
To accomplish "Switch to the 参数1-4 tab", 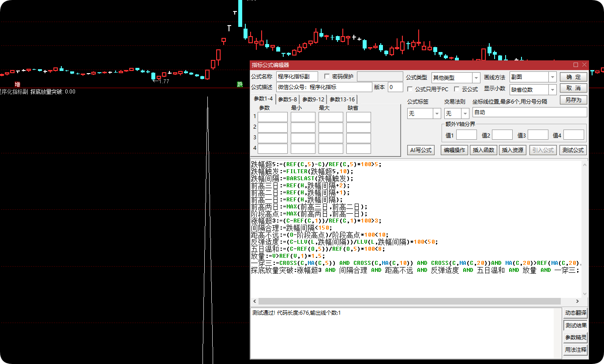I will click(263, 99).
